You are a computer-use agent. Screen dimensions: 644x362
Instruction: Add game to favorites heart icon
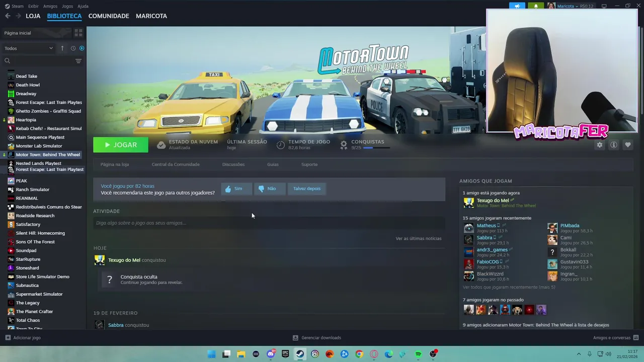[627, 145]
